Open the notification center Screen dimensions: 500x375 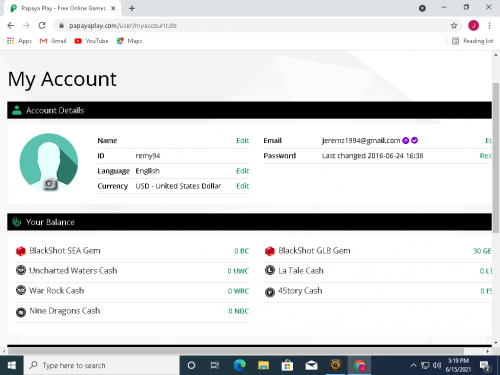tap(485, 366)
